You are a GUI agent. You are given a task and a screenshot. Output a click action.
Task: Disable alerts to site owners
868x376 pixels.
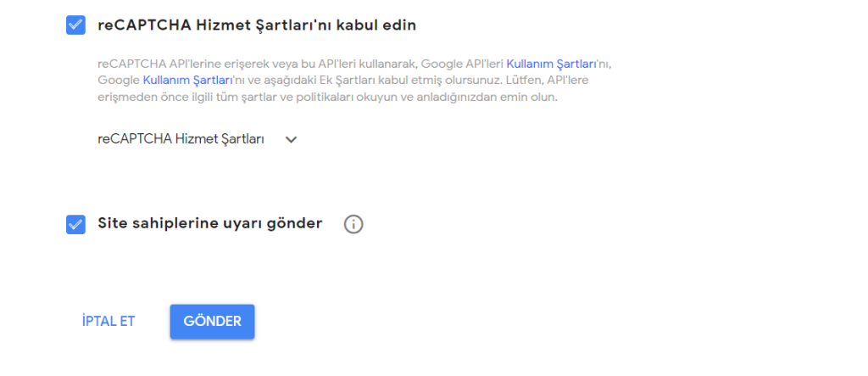tap(75, 224)
